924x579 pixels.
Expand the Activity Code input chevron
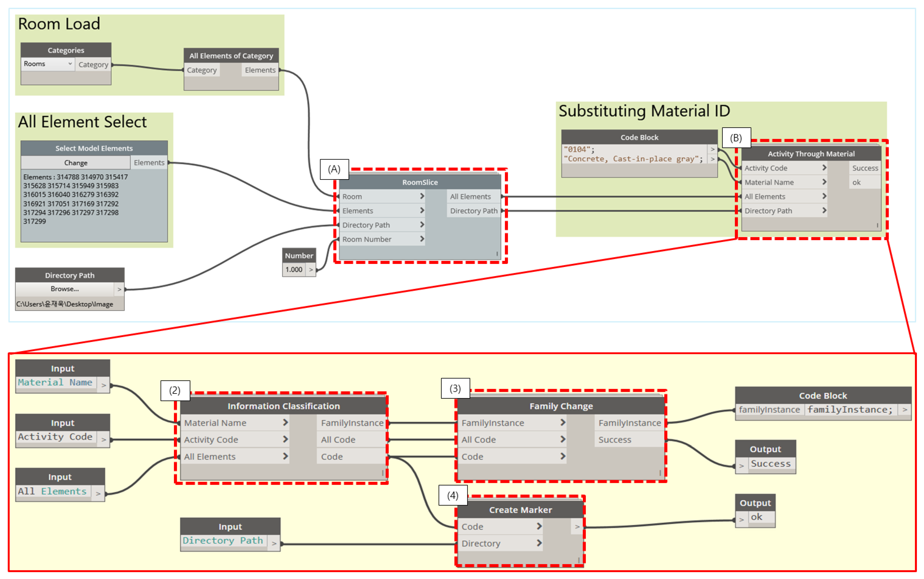824,168
